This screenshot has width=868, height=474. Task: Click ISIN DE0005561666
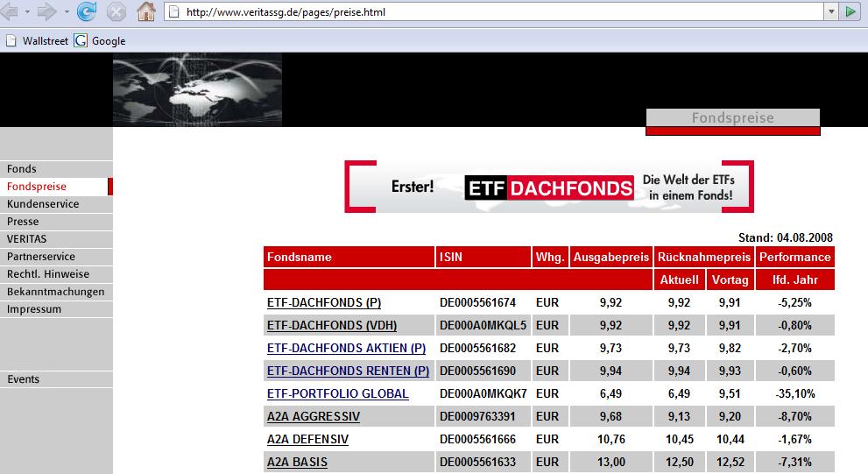pos(477,439)
